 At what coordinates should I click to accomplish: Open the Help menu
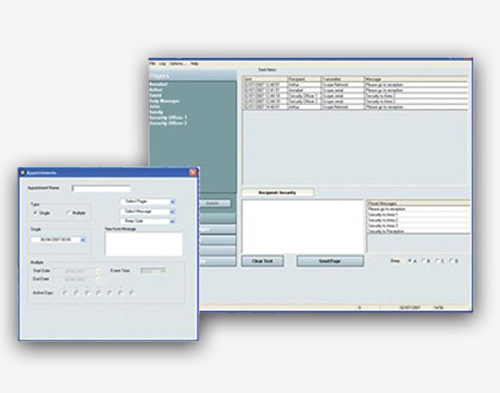pos(195,63)
